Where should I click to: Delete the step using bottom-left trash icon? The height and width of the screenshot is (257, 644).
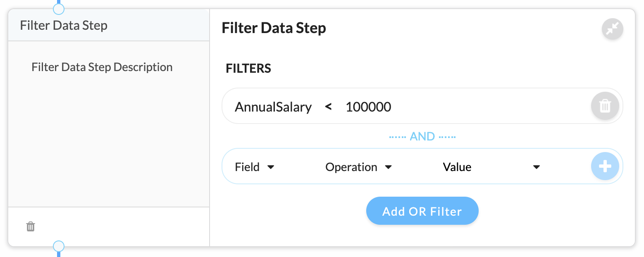(31, 226)
